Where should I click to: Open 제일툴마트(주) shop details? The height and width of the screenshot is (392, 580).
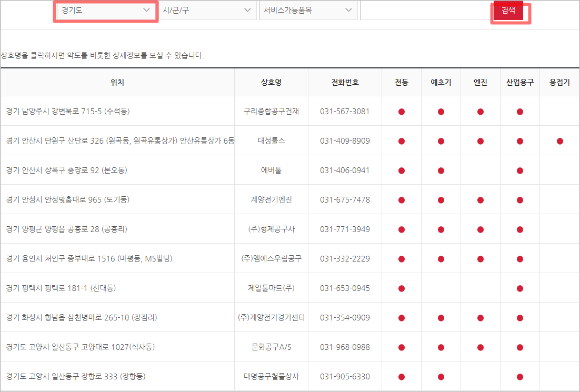click(x=271, y=288)
